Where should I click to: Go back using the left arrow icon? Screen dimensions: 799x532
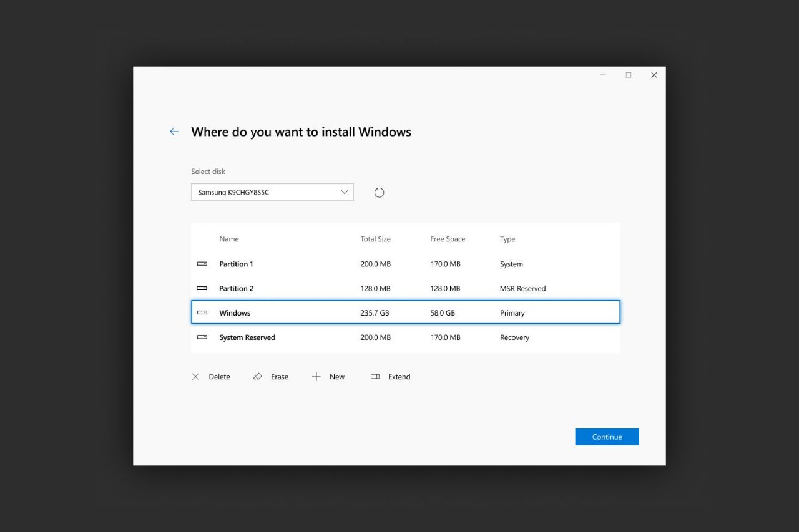click(174, 132)
